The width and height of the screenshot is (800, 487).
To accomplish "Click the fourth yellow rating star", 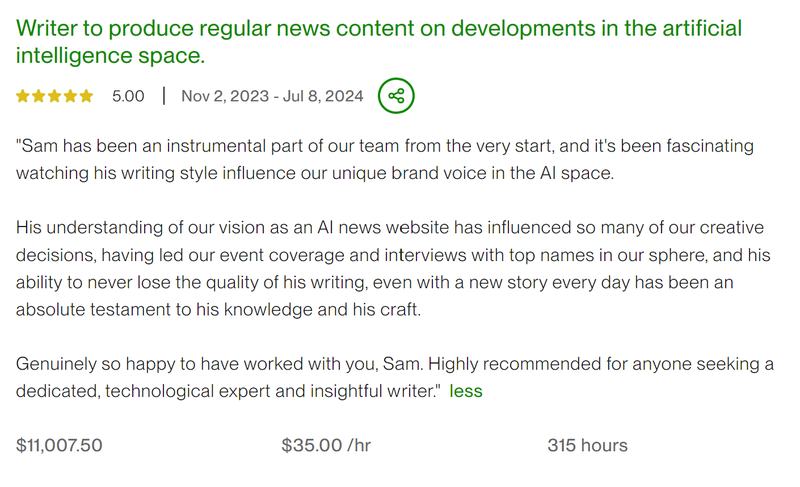I will [x=71, y=97].
